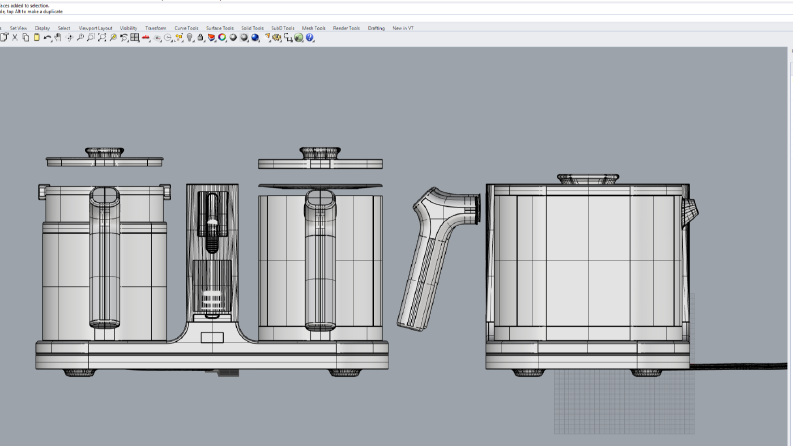Click the Edit Layers icon
The height and width of the screenshot is (446, 793).
tap(211, 37)
